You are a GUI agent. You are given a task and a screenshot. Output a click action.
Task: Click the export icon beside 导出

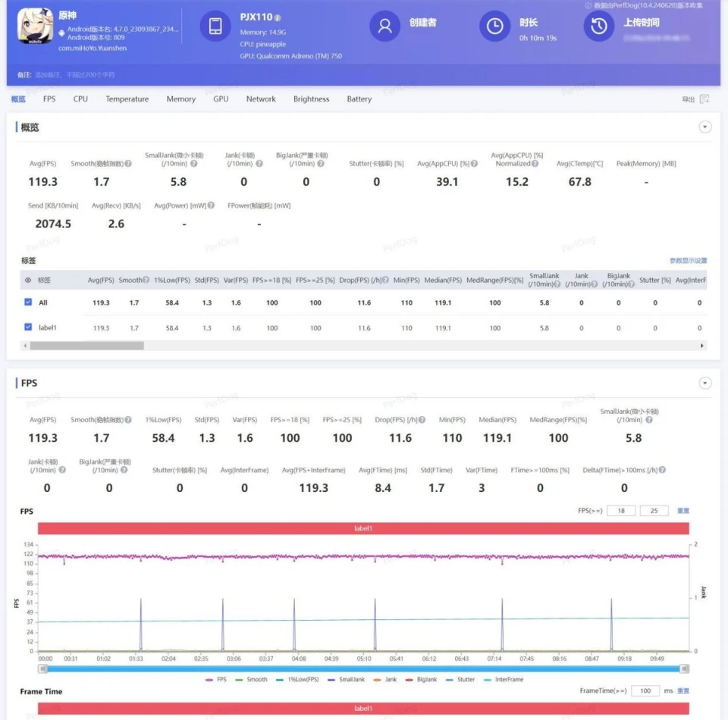(x=704, y=99)
